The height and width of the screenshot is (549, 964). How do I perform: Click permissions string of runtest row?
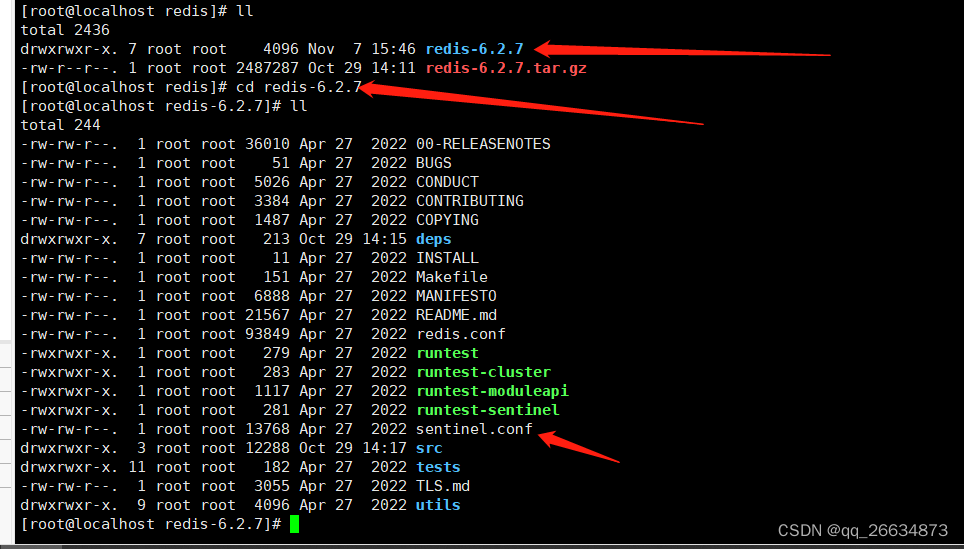[69, 353]
